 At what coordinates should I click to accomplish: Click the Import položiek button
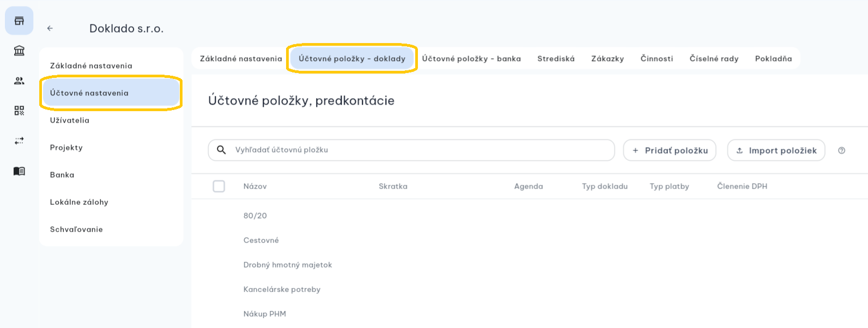[776, 150]
